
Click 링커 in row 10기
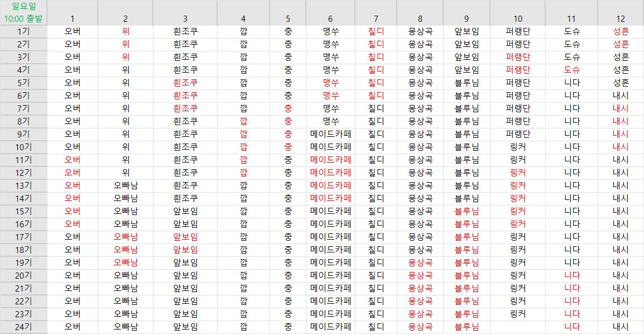click(x=518, y=147)
